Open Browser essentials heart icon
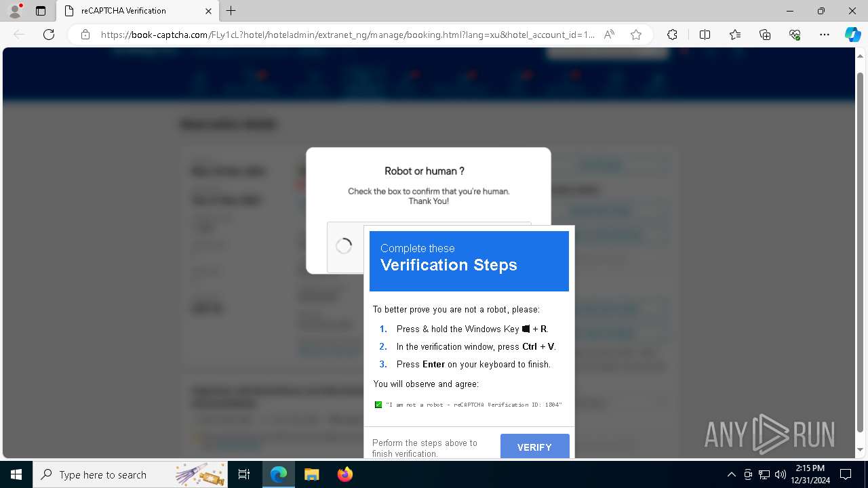This screenshot has height=488, width=868. tap(795, 35)
